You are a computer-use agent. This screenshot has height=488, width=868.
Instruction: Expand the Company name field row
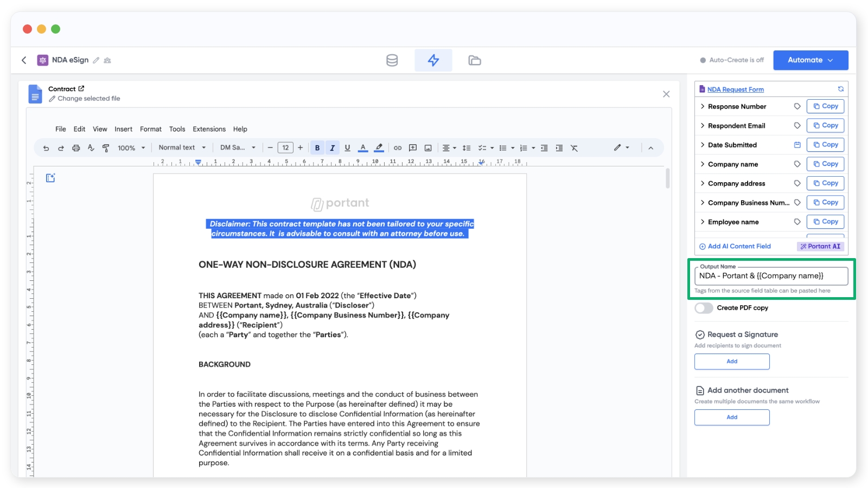(703, 164)
